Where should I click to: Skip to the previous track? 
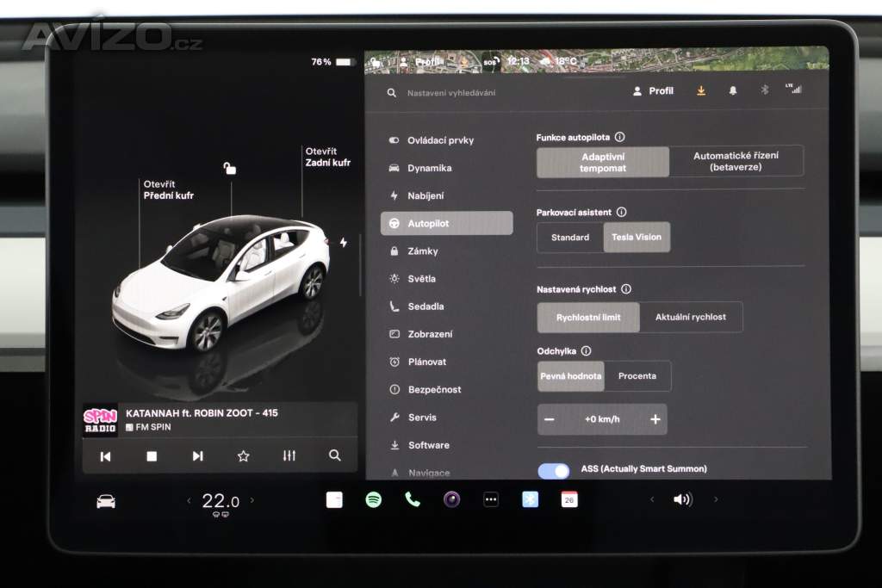pos(105,456)
